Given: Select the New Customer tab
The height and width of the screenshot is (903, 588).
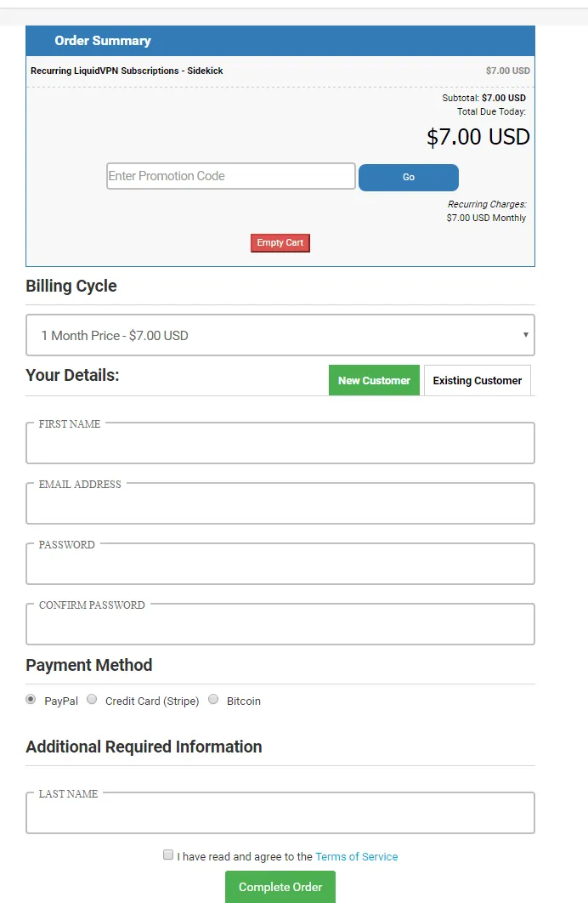Looking at the screenshot, I should click(374, 380).
